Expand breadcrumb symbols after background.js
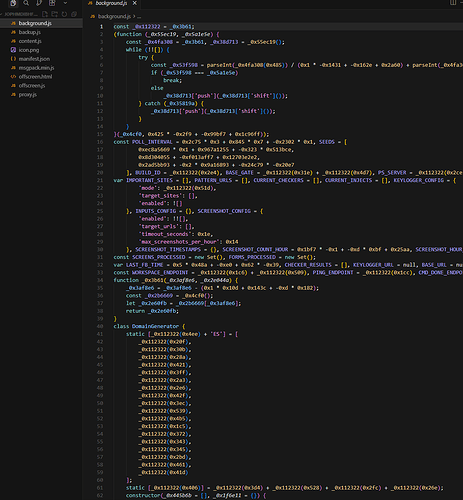Image resolution: width=463 pixels, height=500 pixels. pyautogui.click(x=139, y=16)
